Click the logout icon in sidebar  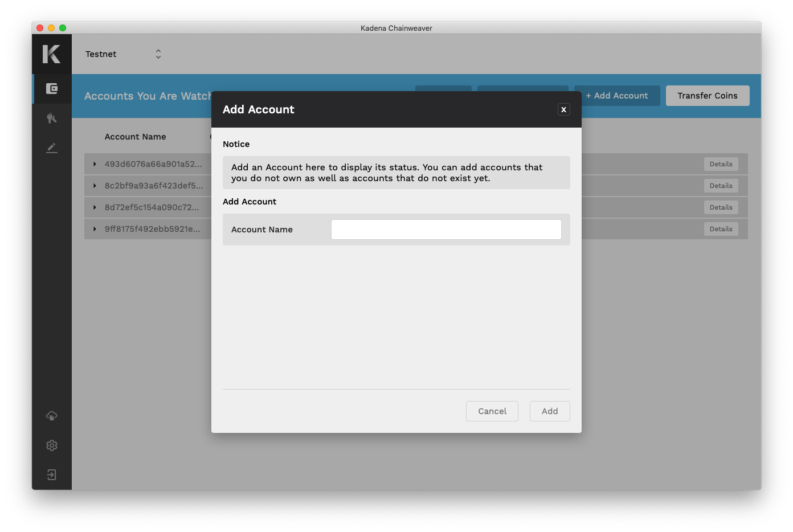(52, 475)
